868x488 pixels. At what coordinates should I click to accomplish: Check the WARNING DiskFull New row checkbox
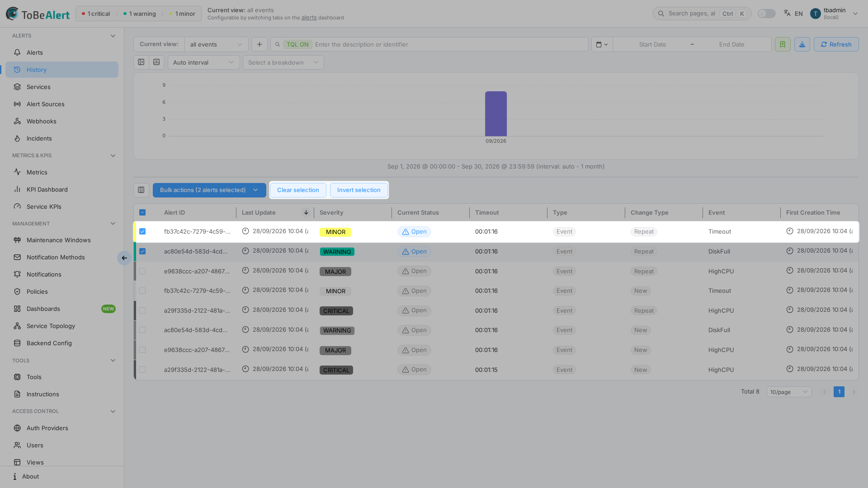[x=142, y=330]
